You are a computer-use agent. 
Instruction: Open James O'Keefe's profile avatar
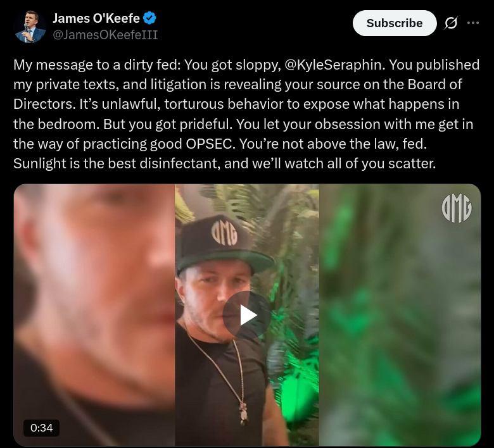point(30,27)
